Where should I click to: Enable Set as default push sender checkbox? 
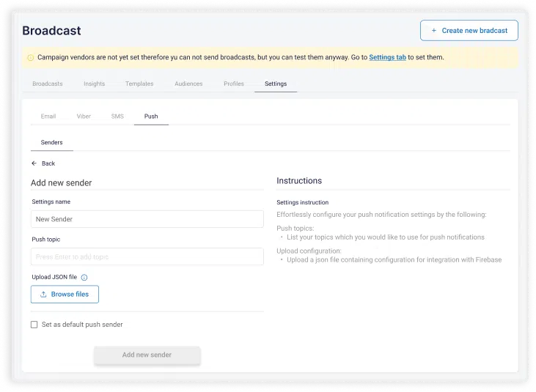[34, 325]
